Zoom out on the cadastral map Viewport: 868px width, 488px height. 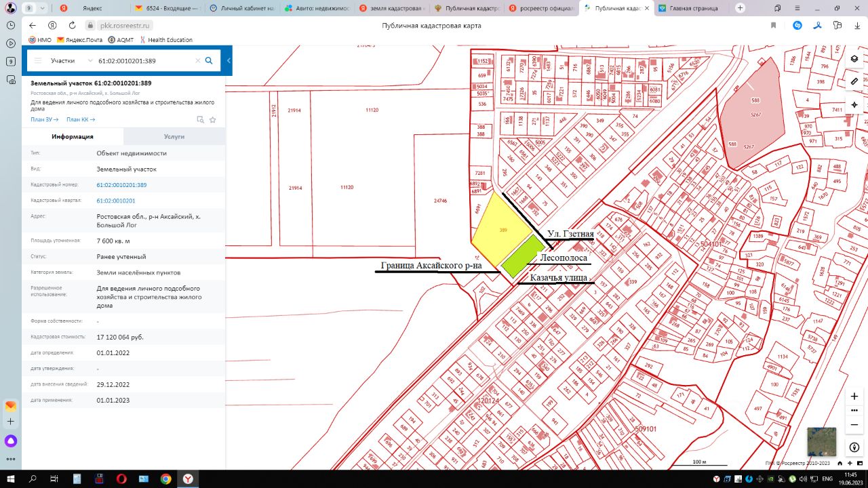click(854, 426)
